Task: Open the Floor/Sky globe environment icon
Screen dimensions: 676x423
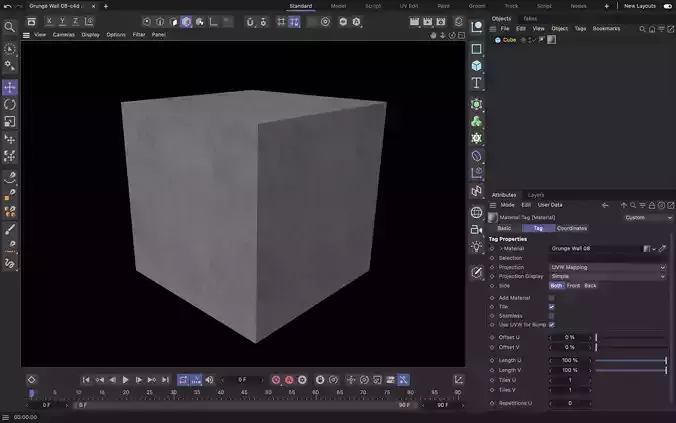Action: pyautogui.click(x=476, y=212)
